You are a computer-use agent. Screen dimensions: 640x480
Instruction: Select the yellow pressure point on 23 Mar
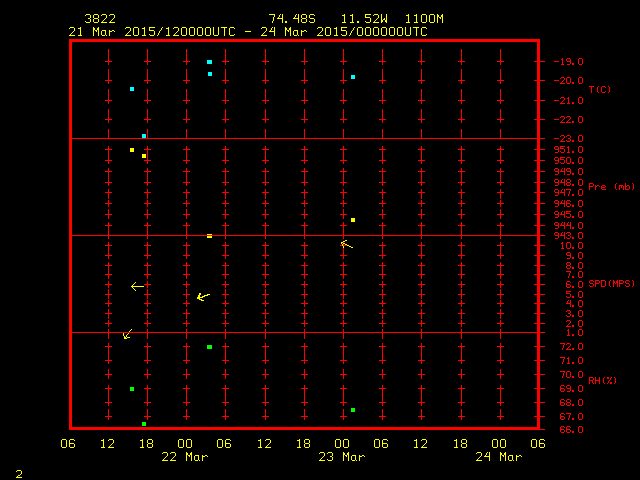tap(353, 220)
